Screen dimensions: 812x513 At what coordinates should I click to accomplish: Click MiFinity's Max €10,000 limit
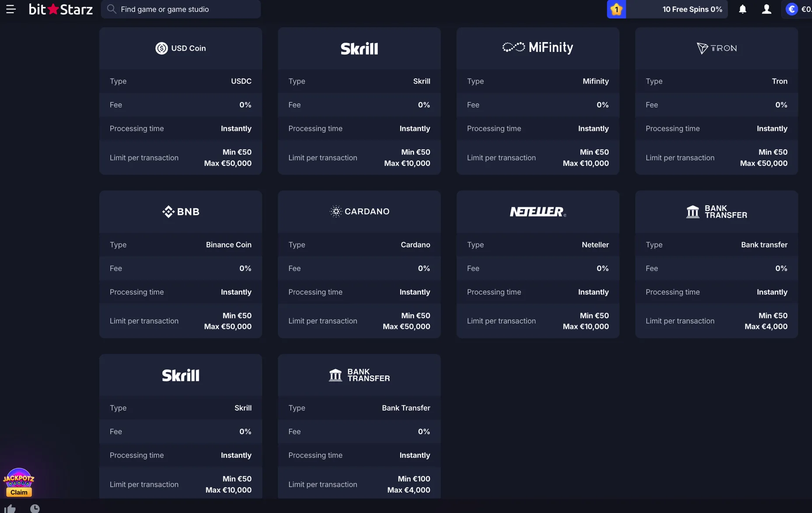pos(586,163)
